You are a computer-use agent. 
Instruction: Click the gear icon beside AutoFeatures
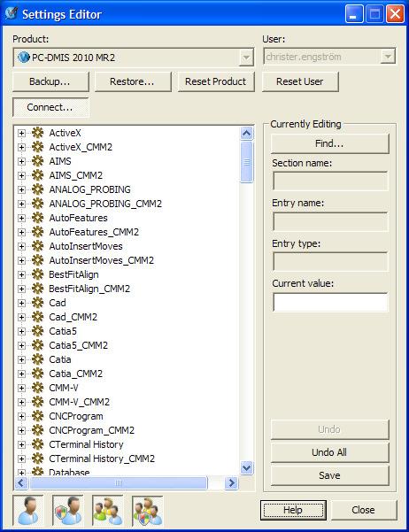38,218
